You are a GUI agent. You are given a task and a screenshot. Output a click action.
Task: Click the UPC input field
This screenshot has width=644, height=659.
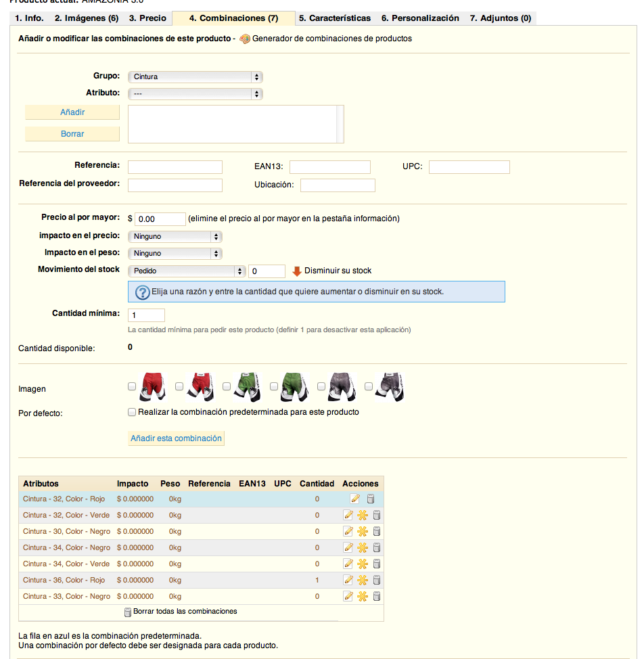469,167
